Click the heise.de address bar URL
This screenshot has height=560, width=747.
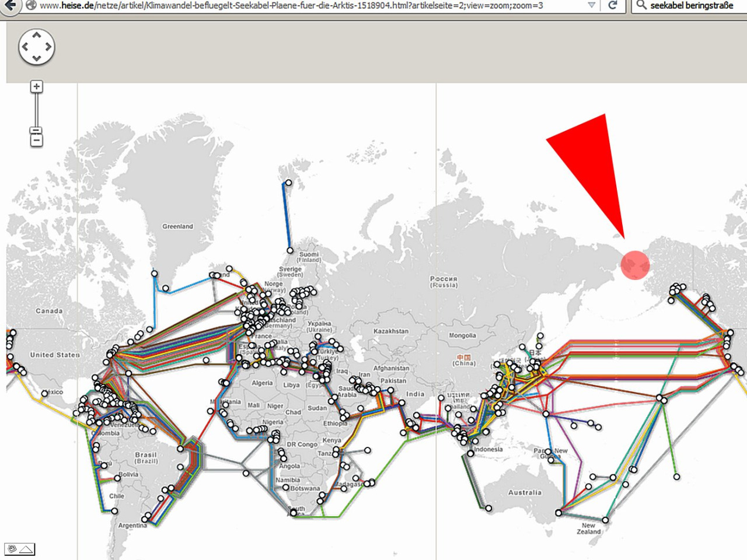(292, 5)
